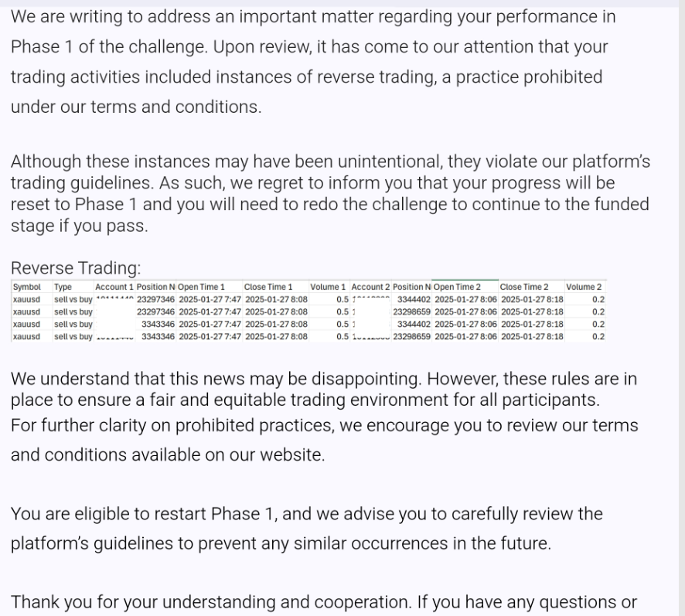Screen dimensions: 685x616
Task: Click the Volume 2 column header
Action: point(584,287)
